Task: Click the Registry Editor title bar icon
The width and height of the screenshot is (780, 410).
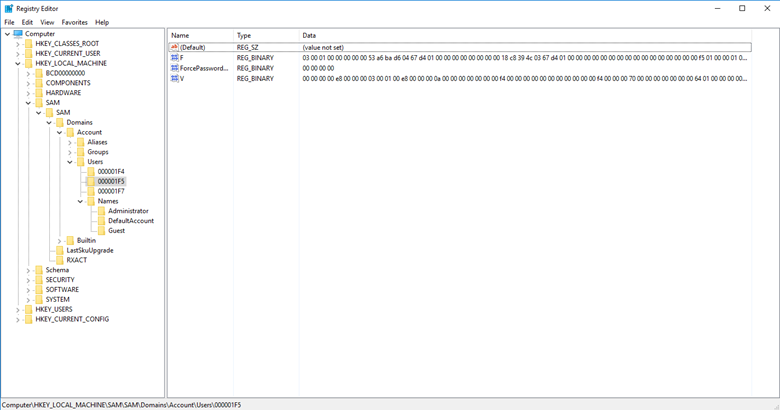Action: tap(9, 8)
